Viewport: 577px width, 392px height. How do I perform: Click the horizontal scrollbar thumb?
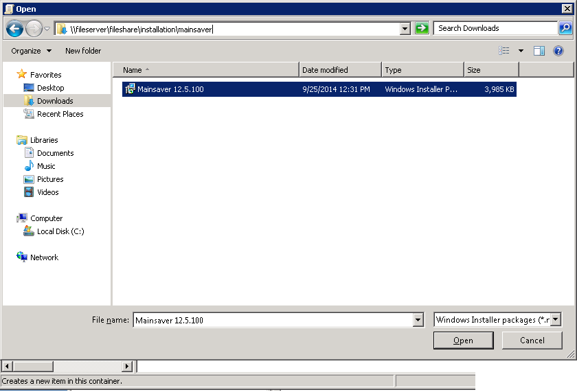33,367
